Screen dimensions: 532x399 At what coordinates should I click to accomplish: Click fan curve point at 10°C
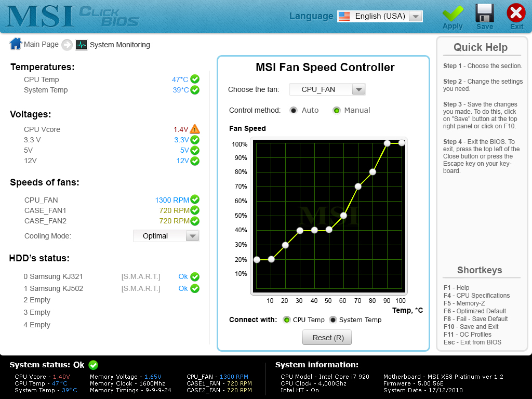tap(271, 259)
